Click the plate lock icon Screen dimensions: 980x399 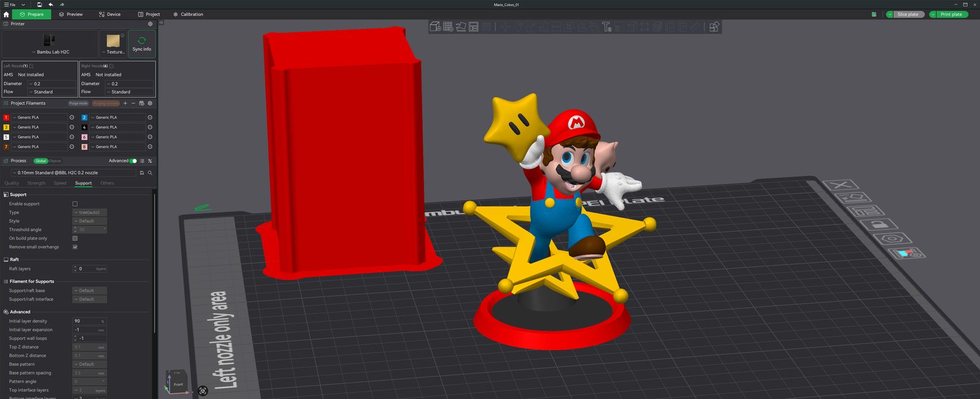(x=878, y=225)
